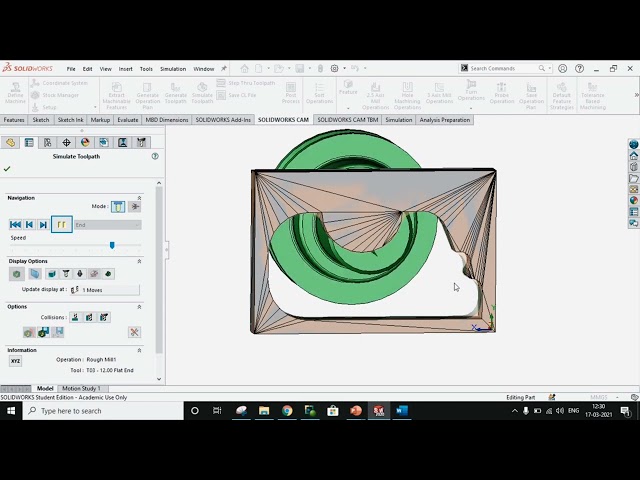Enable tool cutting collision check

pos(75,317)
